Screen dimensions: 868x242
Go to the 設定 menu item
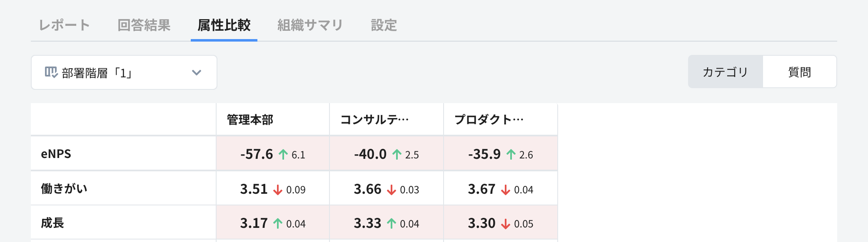383,25
